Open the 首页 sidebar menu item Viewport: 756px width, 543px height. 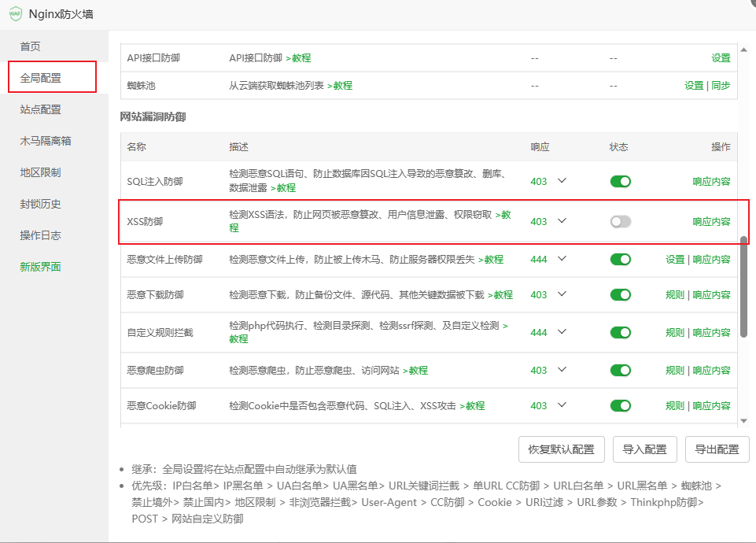click(31, 46)
